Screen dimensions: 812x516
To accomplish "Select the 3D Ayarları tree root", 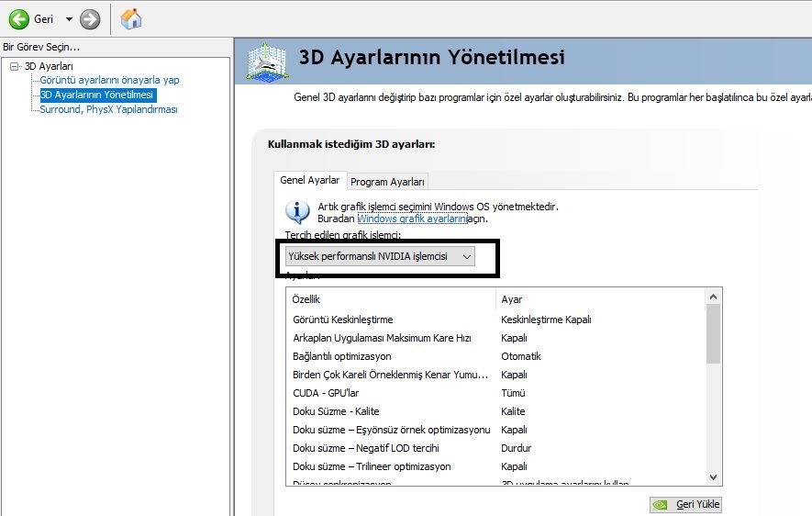I will 49,66.
